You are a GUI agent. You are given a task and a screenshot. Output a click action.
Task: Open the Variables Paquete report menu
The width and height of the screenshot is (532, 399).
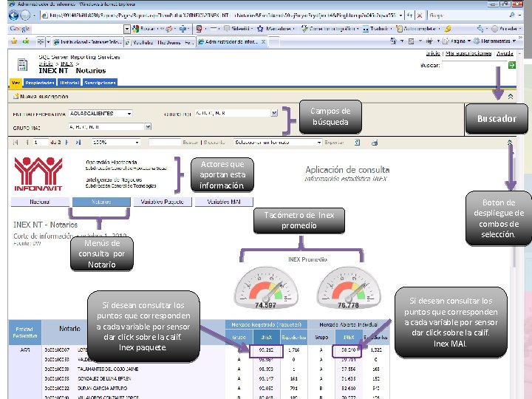(x=163, y=202)
